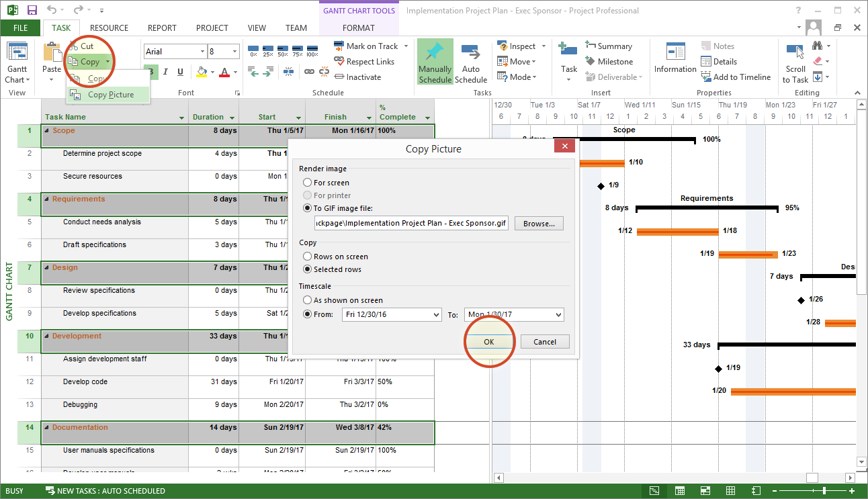The width and height of the screenshot is (868, 499).
Task: Inactivate the selected task
Action: [357, 77]
